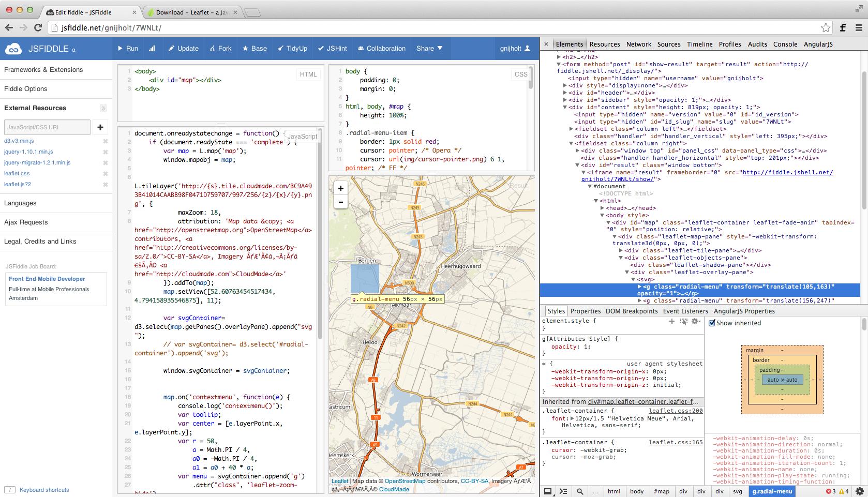The image size is (868, 497).
Task: Toggle element state selector icon
Action: tap(683, 321)
